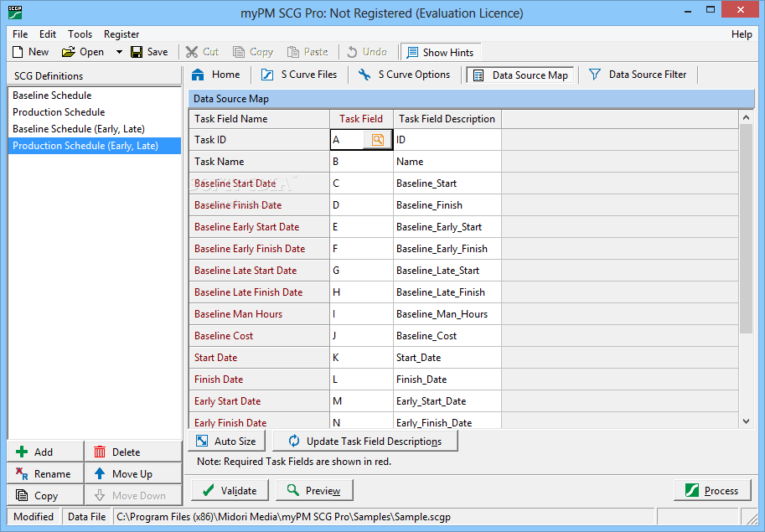Click the Task Name field cell B

pyautogui.click(x=361, y=162)
